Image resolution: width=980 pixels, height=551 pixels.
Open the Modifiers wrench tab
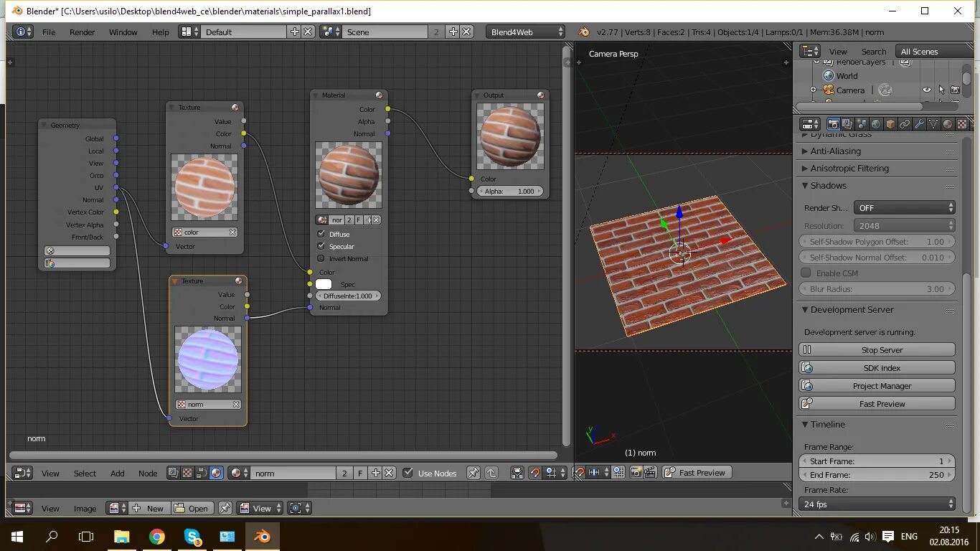(919, 124)
